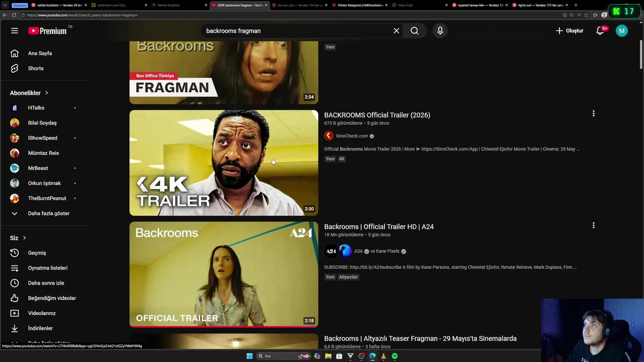Play the Box Office Türkiye Fragman thumbnail
The image size is (644, 362).
pyautogui.click(x=224, y=72)
